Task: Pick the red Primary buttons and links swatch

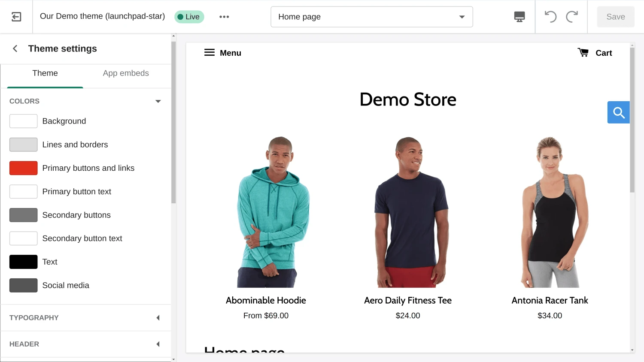Action: [24, 168]
